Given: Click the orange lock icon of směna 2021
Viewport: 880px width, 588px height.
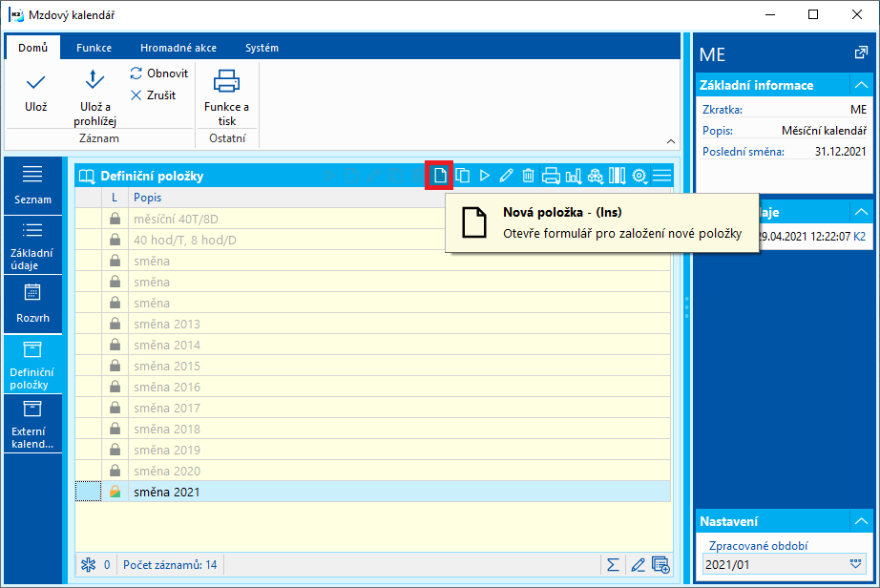Looking at the screenshot, I should point(115,492).
